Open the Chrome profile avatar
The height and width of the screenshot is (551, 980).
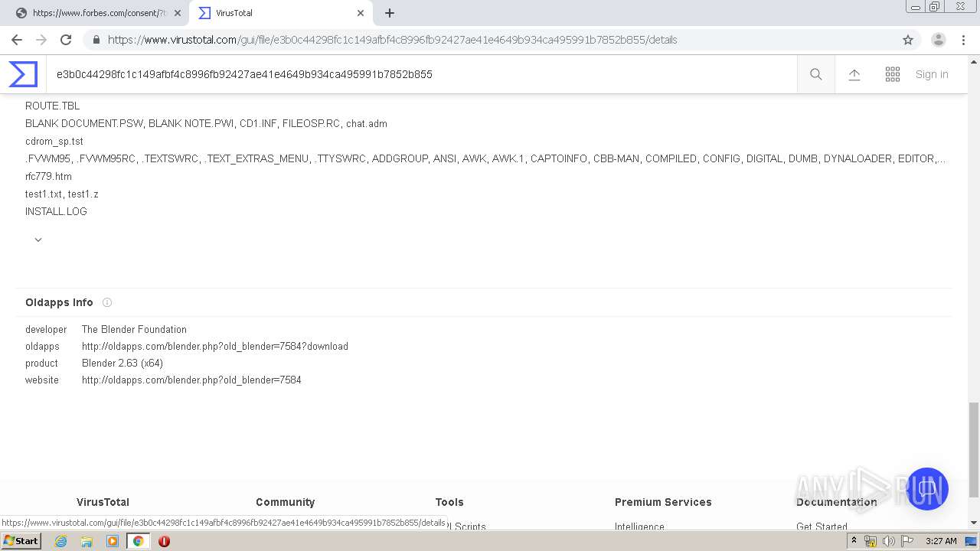(939, 40)
